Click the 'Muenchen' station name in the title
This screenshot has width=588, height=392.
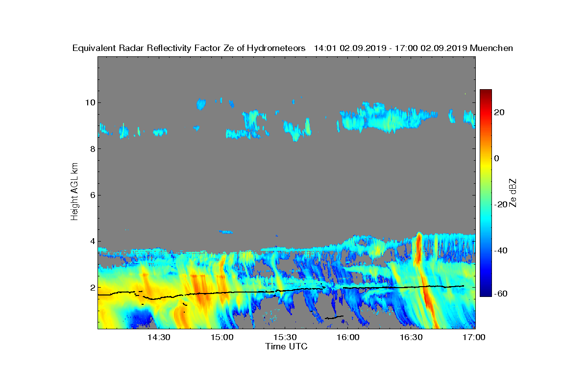pos(491,48)
